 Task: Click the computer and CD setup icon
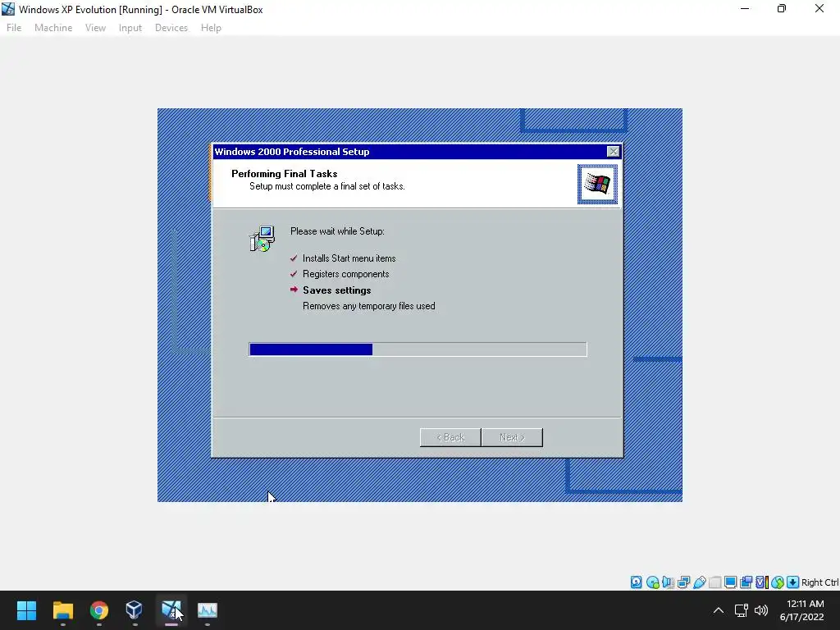coord(262,239)
